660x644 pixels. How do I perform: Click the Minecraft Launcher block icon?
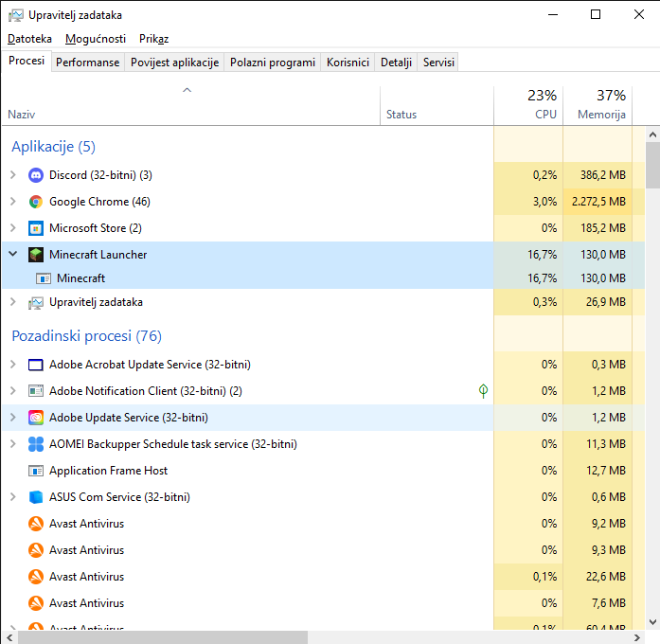point(36,255)
